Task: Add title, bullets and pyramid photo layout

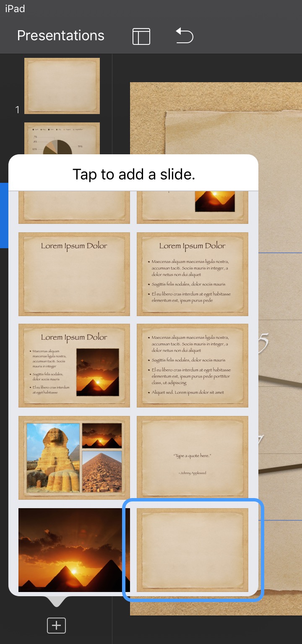Action: point(74,366)
